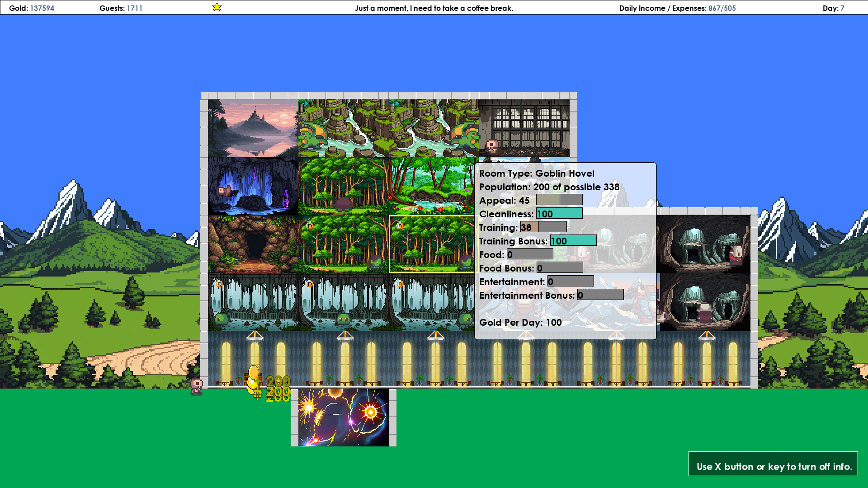Click the gold star icon in top bar
Image resolution: width=868 pixels, height=488 pixels.
217,7
